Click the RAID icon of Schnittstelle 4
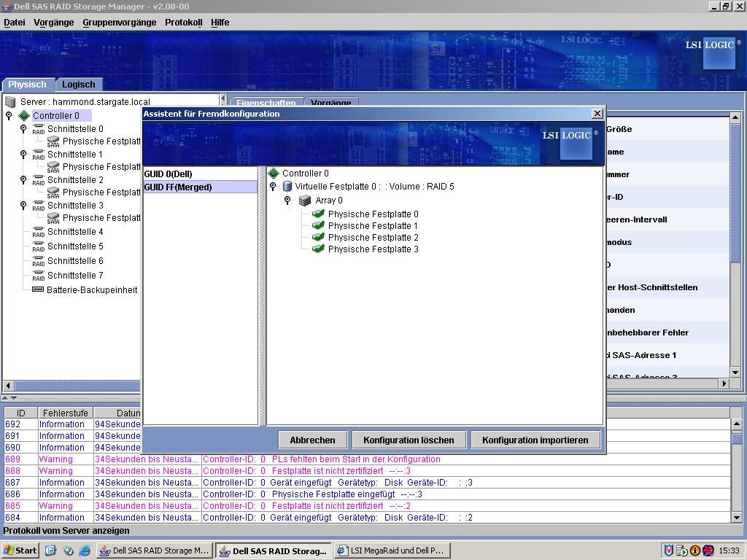Viewport: 747px width, 560px height. (39, 232)
